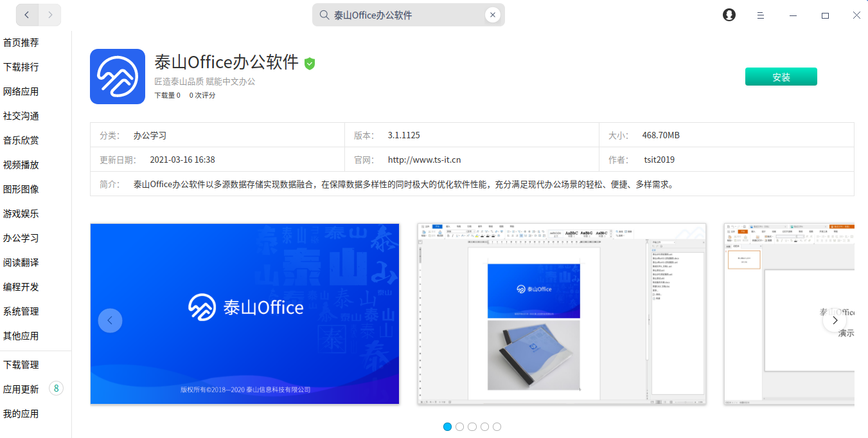Open 系统管理 category
Image resolution: width=868 pixels, height=438 pixels.
tap(21, 311)
